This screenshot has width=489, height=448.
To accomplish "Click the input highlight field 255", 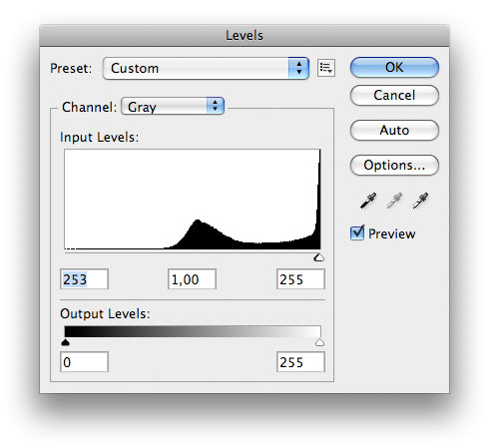I will [300, 279].
